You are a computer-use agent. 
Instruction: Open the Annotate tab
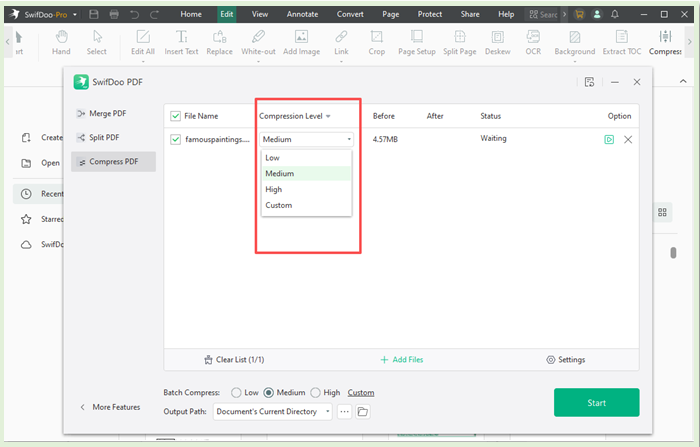[302, 14]
